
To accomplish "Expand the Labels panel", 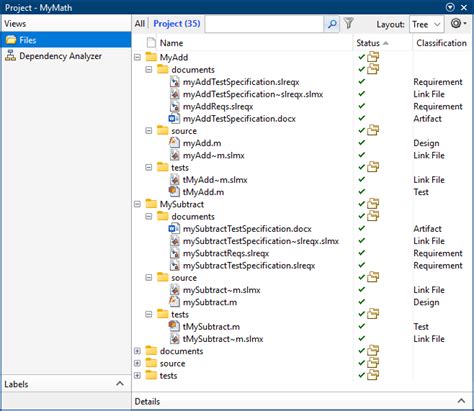I will (x=120, y=384).
